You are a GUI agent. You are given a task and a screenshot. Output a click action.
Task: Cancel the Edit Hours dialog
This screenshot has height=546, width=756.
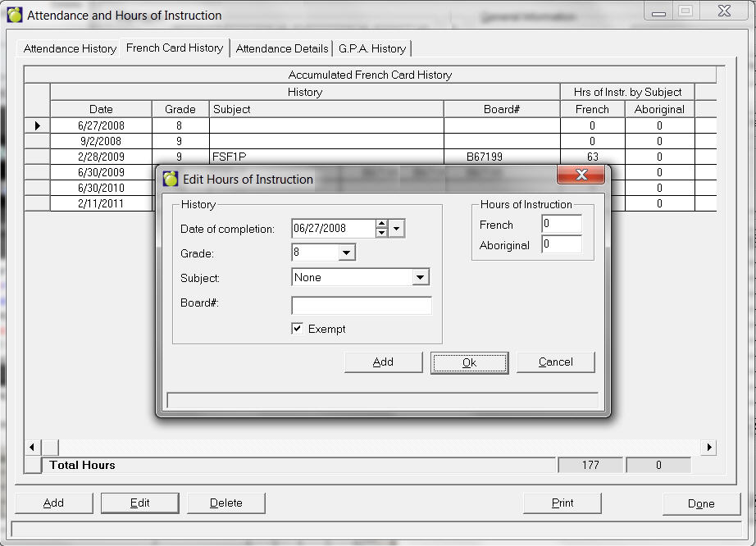click(x=555, y=362)
